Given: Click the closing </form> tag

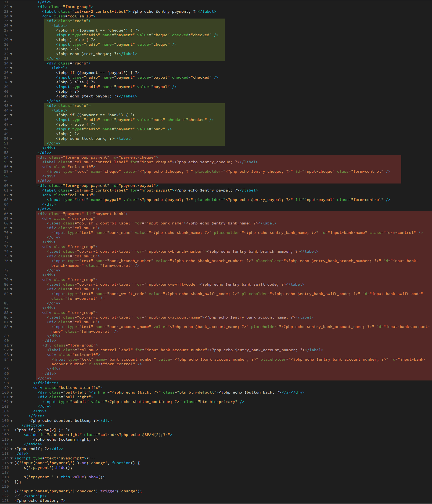Looking at the screenshot, I should [x=37, y=416].
